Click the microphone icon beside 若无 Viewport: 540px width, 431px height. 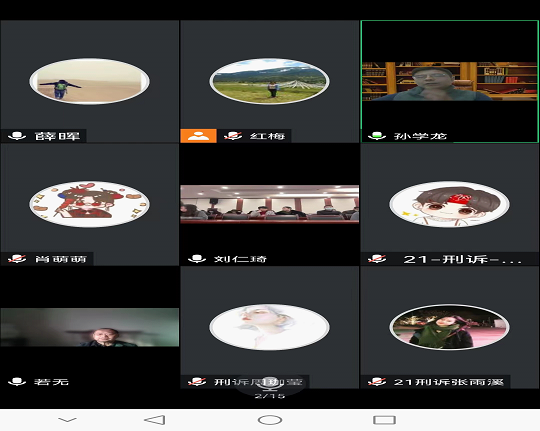(17, 381)
